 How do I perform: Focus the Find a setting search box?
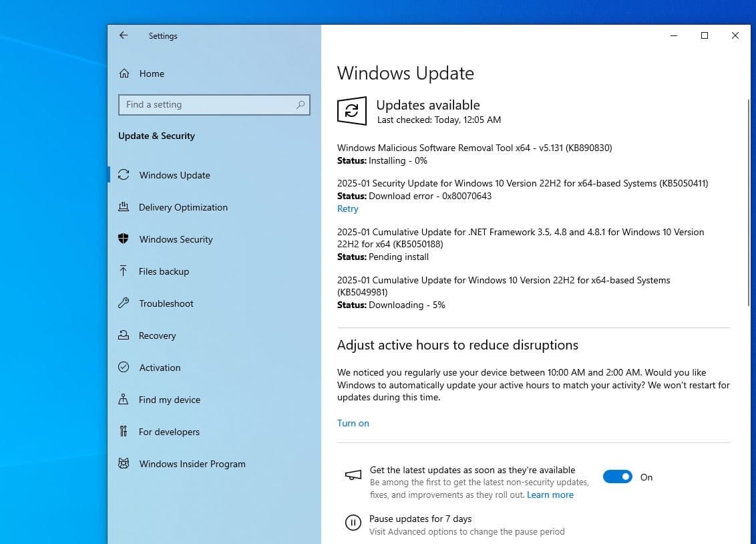click(x=207, y=105)
